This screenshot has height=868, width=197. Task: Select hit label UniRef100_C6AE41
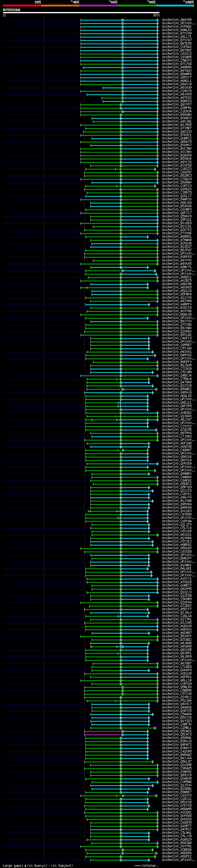tap(177, 481)
